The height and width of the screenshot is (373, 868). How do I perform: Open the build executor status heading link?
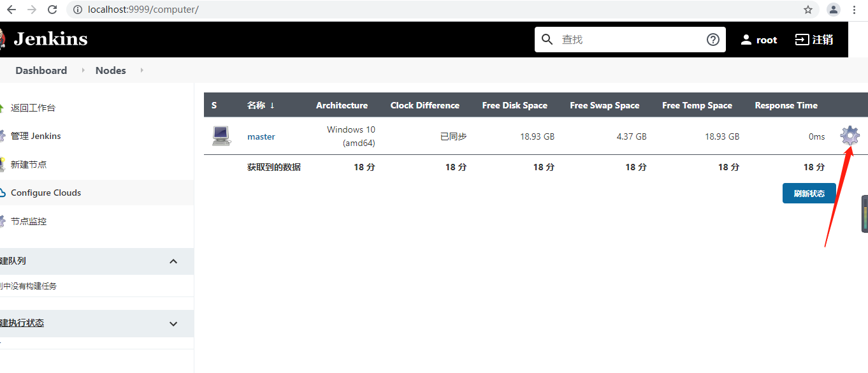tap(22, 323)
